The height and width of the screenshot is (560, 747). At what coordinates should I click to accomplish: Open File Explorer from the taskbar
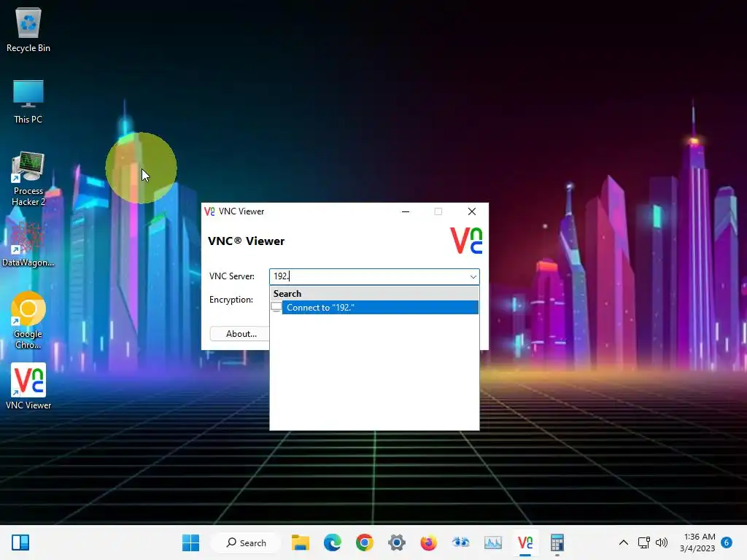[x=301, y=542]
